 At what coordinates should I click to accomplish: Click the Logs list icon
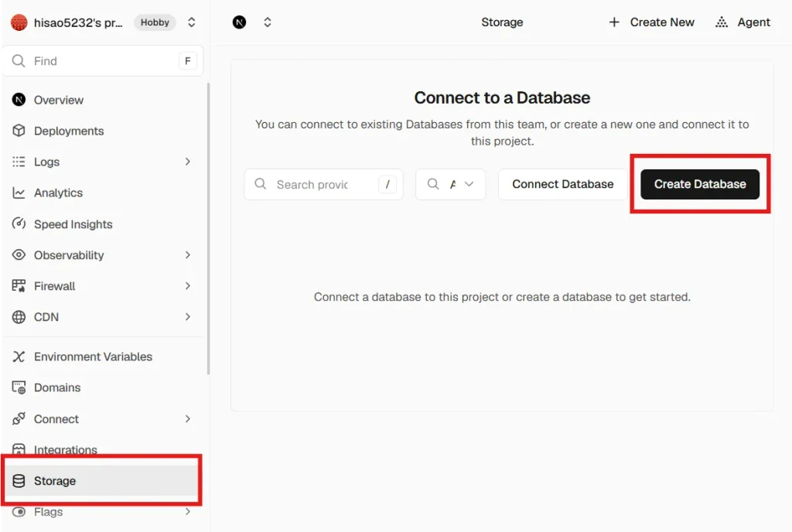pos(19,162)
